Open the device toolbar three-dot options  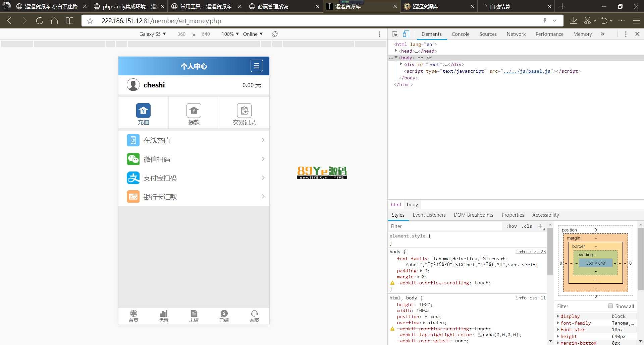pyautogui.click(x=380, y=34)
